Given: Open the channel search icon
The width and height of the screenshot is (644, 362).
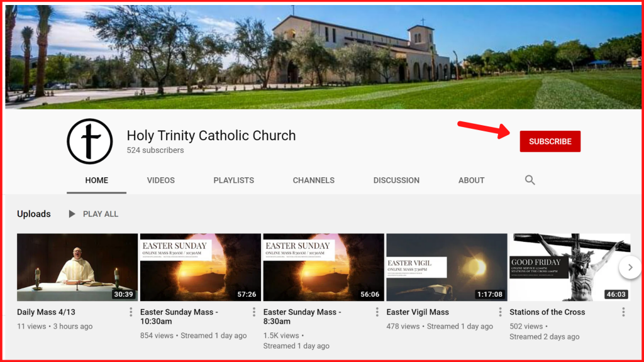Looking at the screenshot, I should point(530,180).
